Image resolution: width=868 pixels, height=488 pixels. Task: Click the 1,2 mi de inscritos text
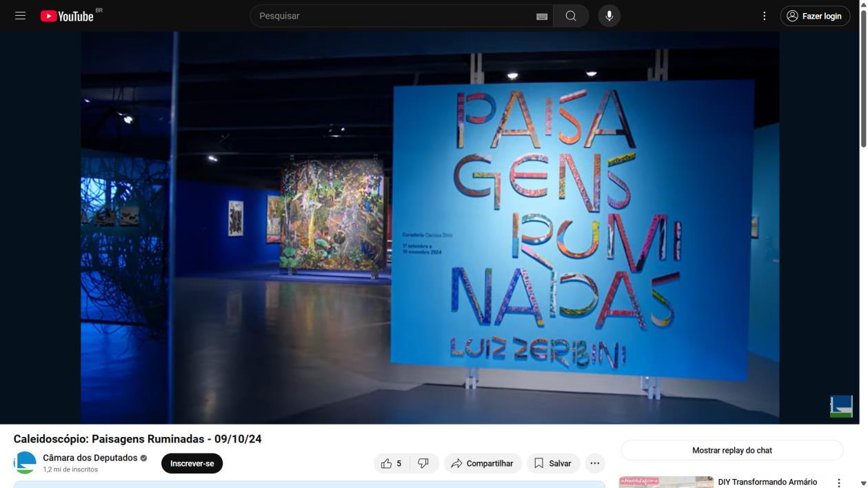coord(70,469)
